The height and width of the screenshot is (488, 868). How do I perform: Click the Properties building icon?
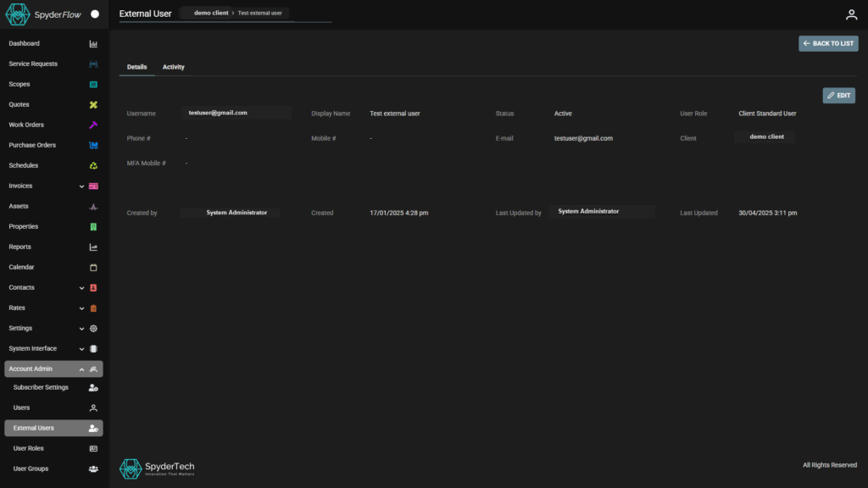tap(93, 227)
